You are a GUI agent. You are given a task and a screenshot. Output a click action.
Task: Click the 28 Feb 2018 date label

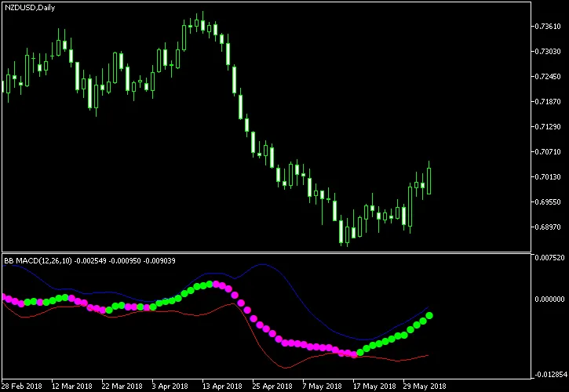point(24,386)
